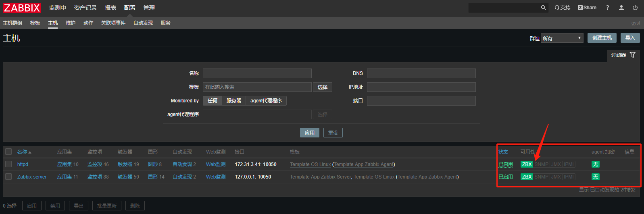The image size is (644, 214).
Task: Go to 模板 submenu
Action: pyautogui.click(x=35, y=23)
